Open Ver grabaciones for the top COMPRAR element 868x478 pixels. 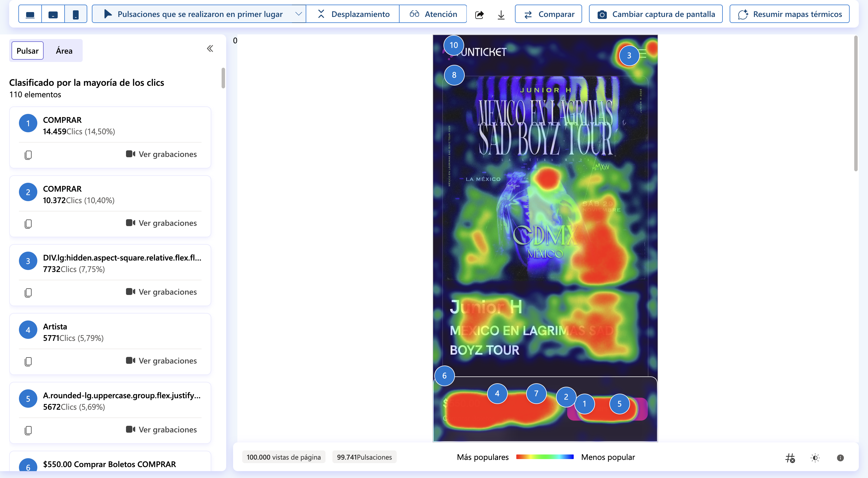point(161,154)
